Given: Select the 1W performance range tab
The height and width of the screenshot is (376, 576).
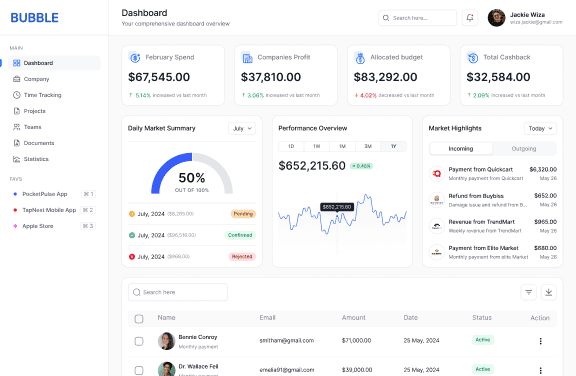Looking at the screenshot, I should point(317,146).
